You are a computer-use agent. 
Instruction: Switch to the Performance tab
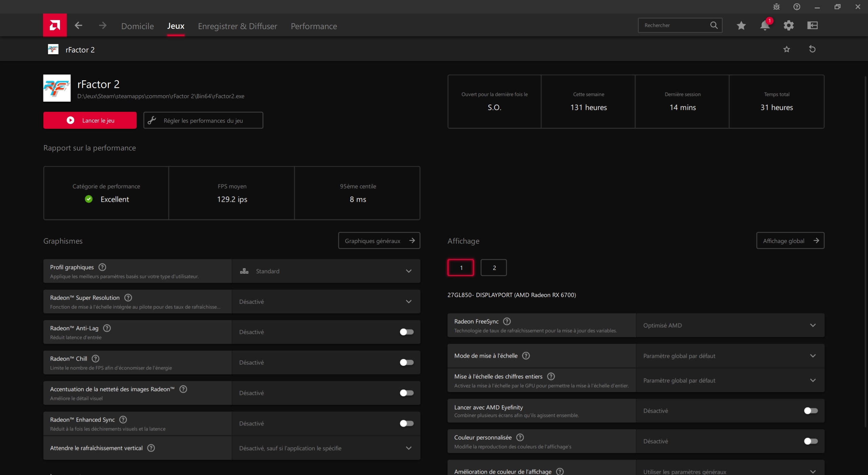coord(314,26)
